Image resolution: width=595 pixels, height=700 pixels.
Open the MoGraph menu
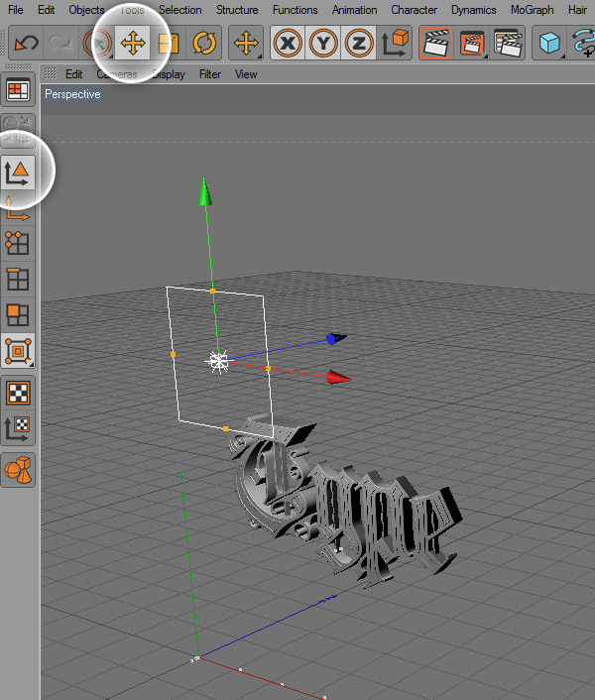533,10
